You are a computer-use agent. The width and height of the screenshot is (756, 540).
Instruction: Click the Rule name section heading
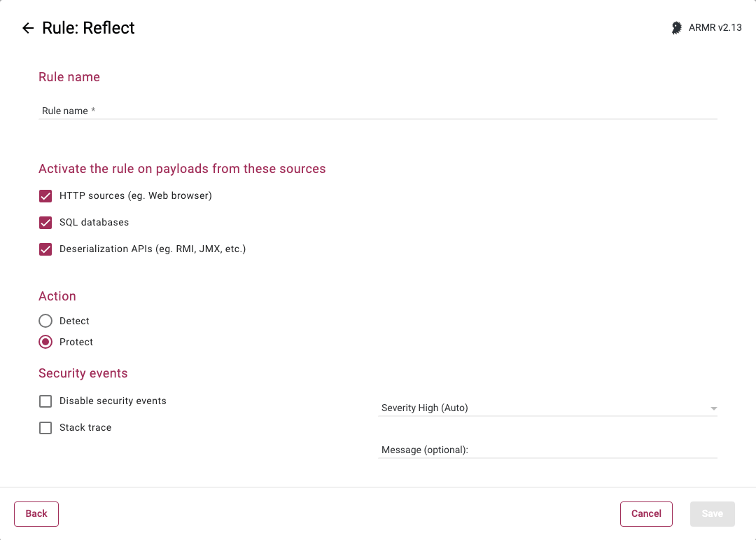(x=69, y=77)
